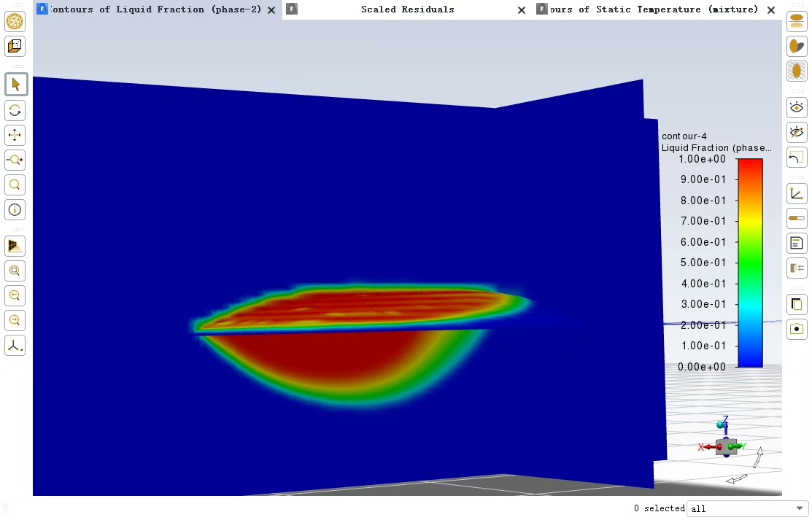This screenshot has height=520, width=812.
Task: Click the restore last hidden icon
Action: coord(797,158)
